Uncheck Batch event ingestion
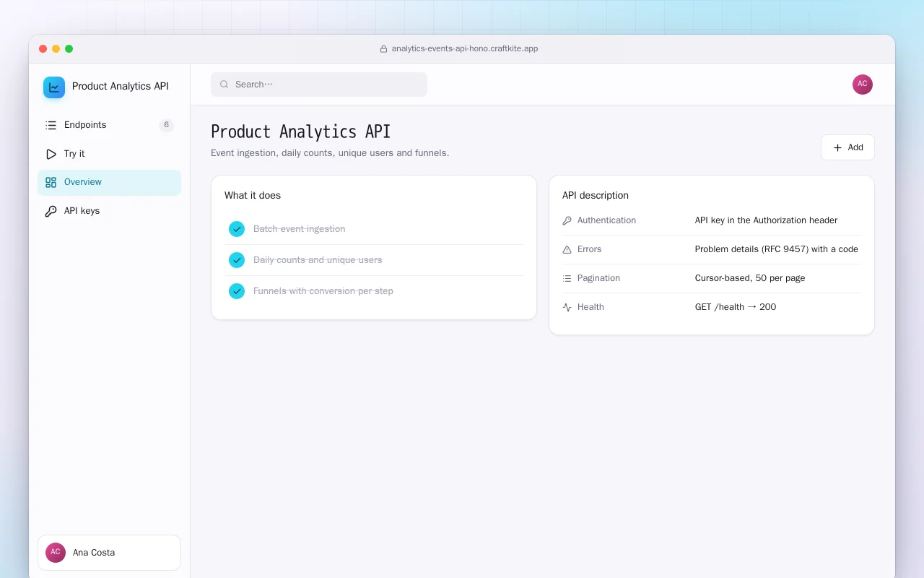Image resolution: width=924 pixels, height=578 pixels. click(x=237, y=229)
